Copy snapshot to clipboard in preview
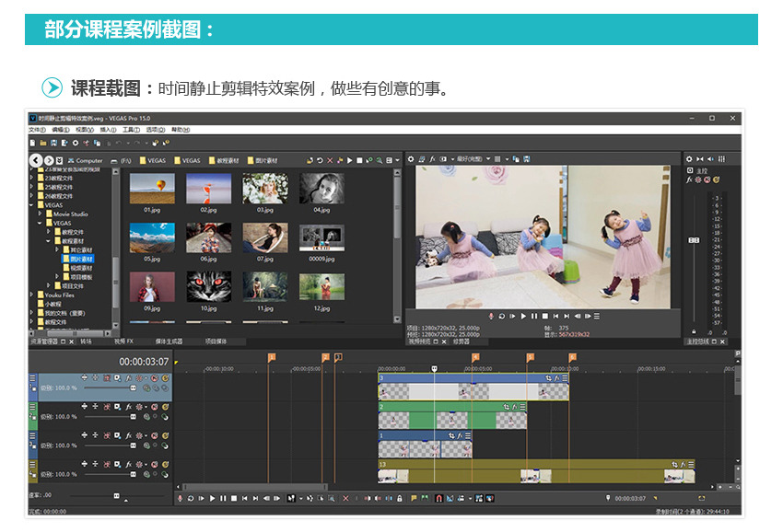 pos(517,158)
